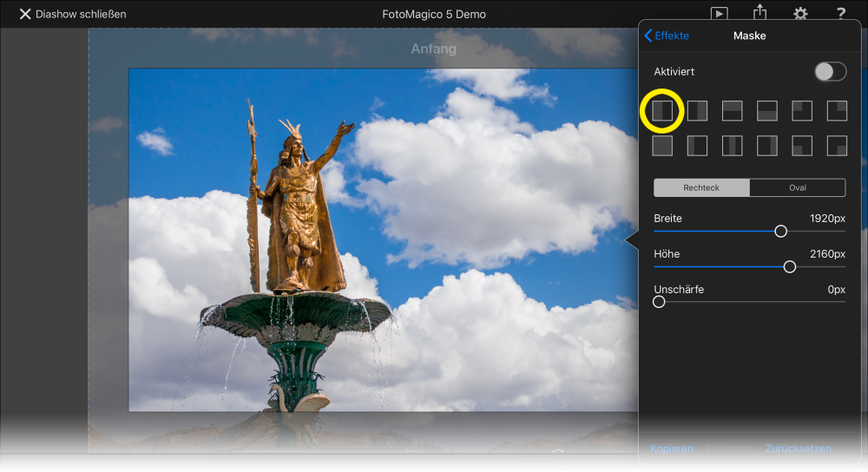Select the statue photo on stage
This screenshot has width=868, height=472.
[x=383, y=239]
